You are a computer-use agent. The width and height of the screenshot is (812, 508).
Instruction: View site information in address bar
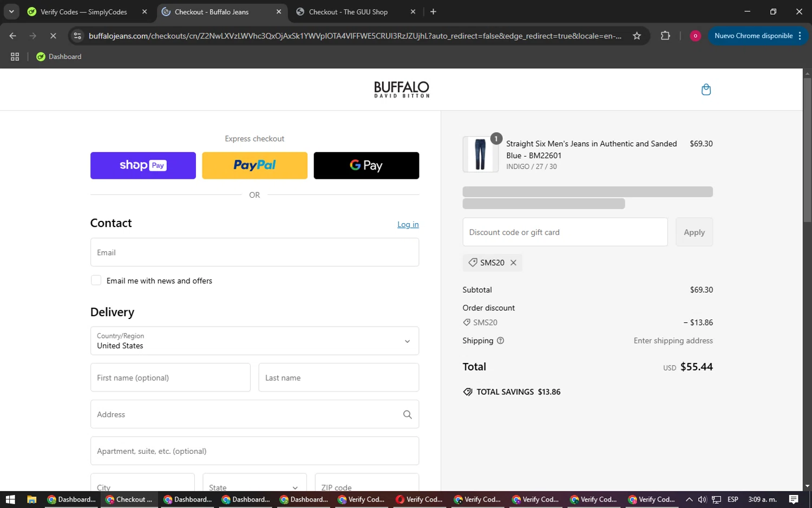tap(77, 36)
